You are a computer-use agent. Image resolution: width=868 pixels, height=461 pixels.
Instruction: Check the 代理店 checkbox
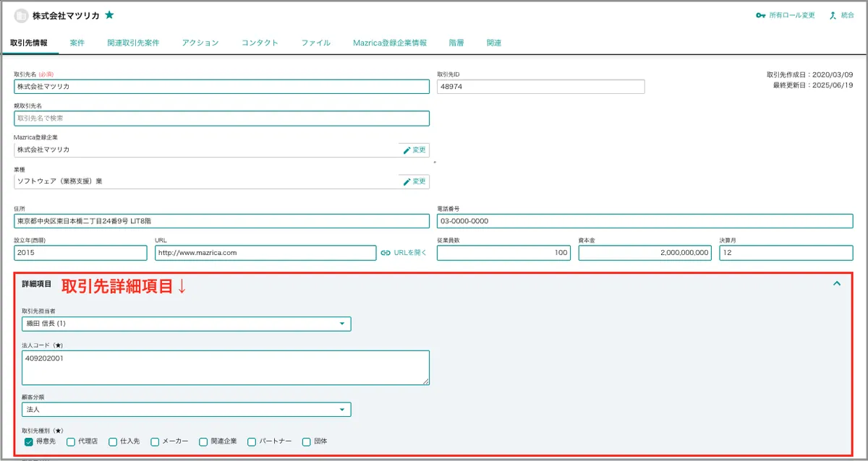71,441
